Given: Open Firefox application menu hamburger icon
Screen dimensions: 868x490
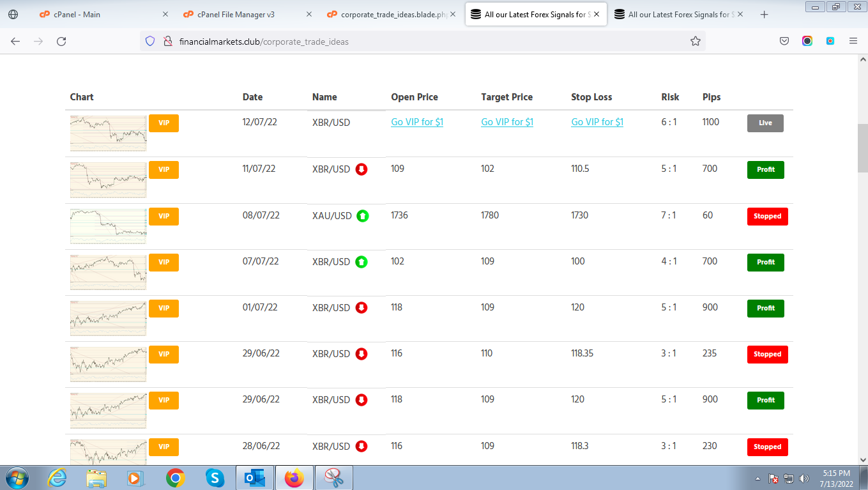Looking at the screenshot, I should point(853,42).
